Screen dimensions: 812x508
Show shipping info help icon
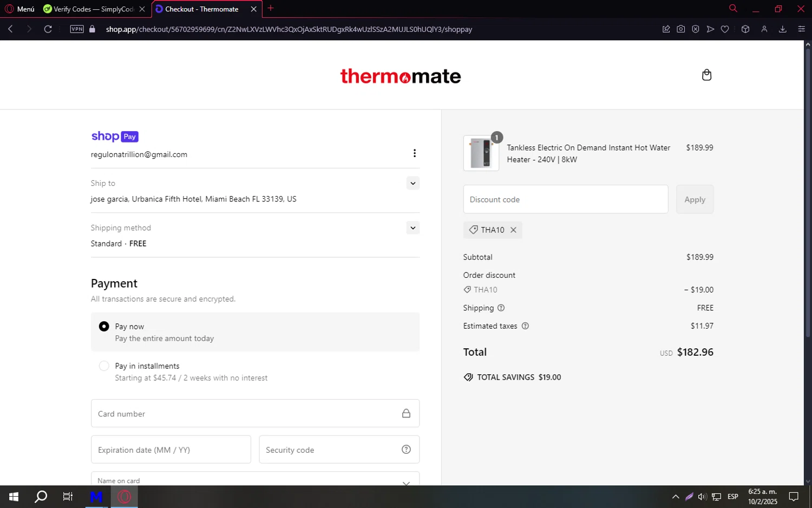point(501,308)
